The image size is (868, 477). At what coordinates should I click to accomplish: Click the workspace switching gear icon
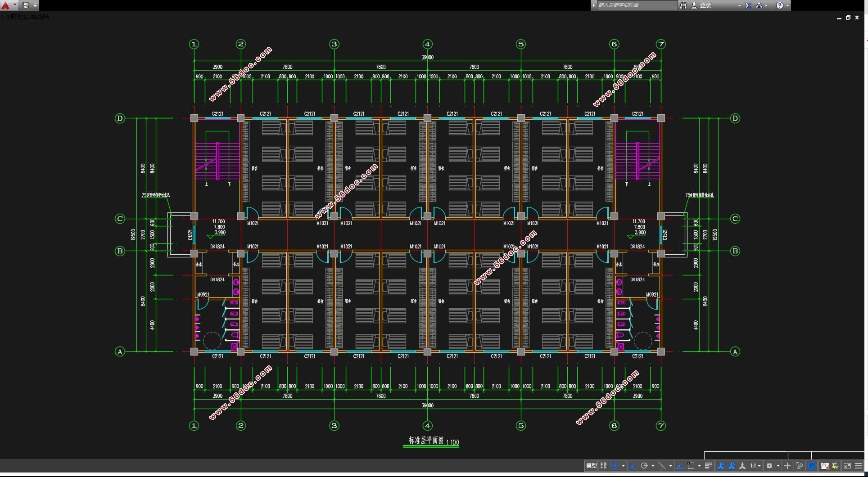click(x=769, y=466)
